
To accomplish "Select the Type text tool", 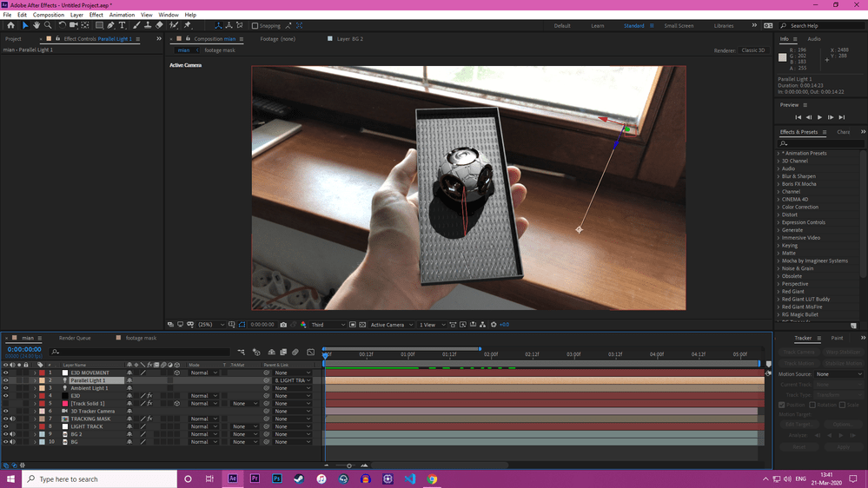I will tap(122, 26).
